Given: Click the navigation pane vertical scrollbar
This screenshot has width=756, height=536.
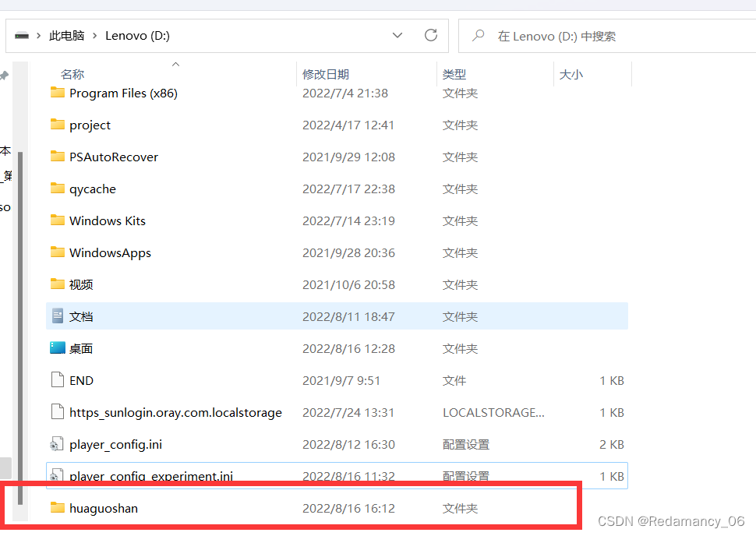Looking at the screenshot, I should point(20,328).
